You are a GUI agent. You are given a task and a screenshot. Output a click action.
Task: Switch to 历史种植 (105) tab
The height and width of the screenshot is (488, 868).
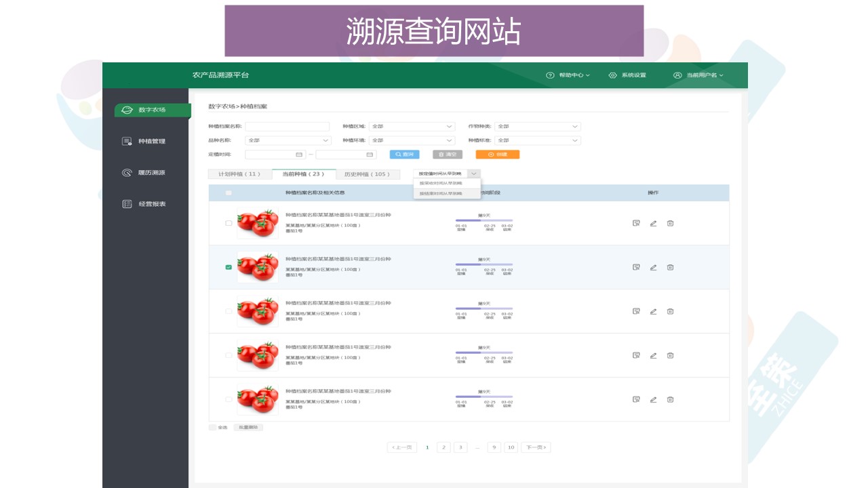coord(367,174)
